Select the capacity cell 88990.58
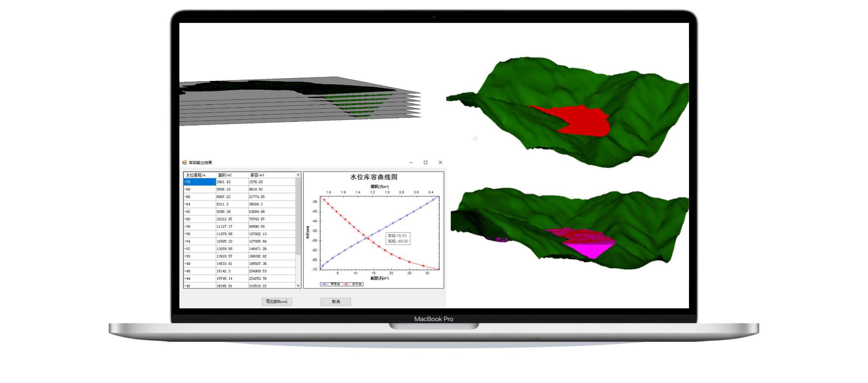Viewport: 868px width, 383px height. 272,227
